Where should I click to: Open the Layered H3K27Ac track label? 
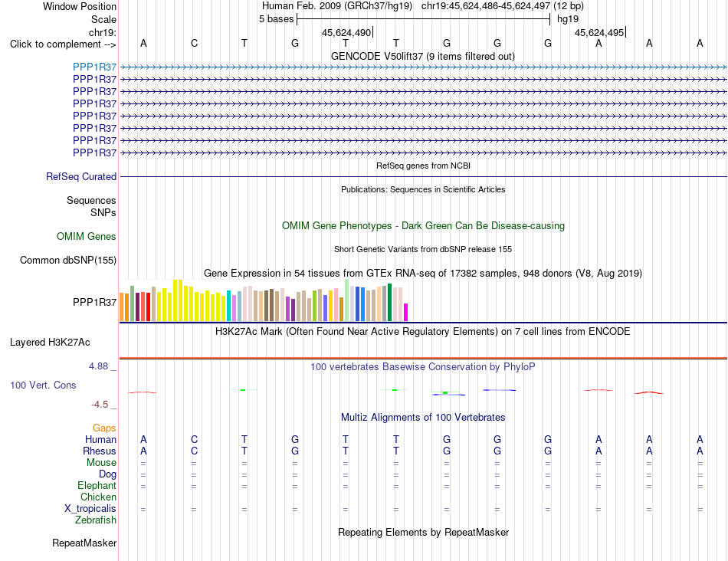[x=50, y=343]
